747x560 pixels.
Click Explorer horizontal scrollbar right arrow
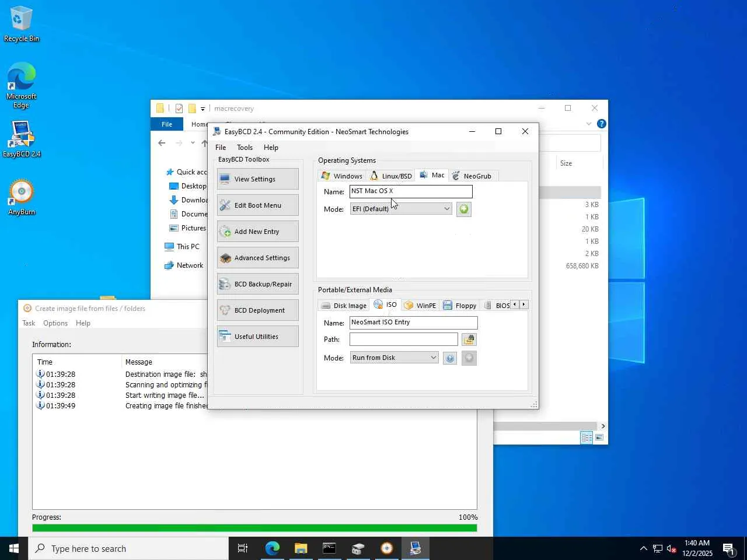(x=603, y=426)
